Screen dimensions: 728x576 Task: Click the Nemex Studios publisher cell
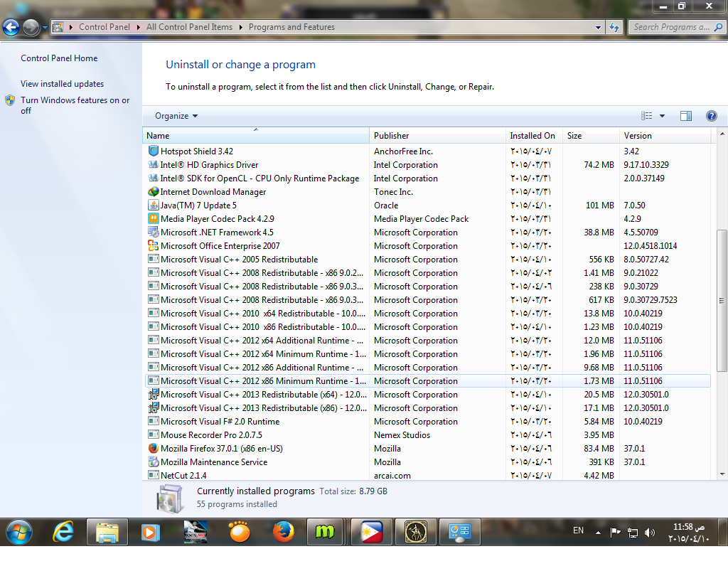pos(402,435)
